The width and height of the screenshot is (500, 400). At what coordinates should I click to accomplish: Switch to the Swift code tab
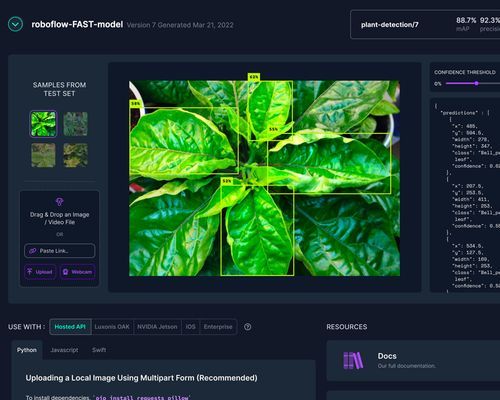click(99, 350)
